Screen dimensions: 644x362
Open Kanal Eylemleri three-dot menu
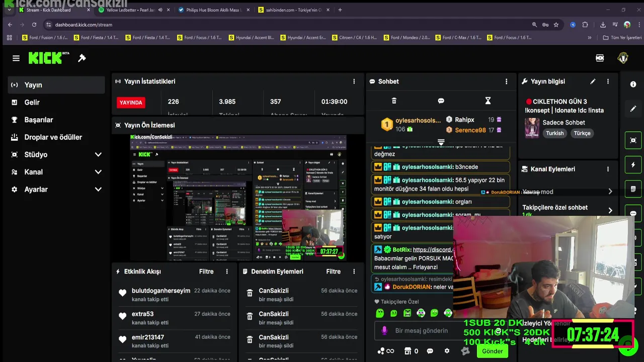[x=608, y=169]
